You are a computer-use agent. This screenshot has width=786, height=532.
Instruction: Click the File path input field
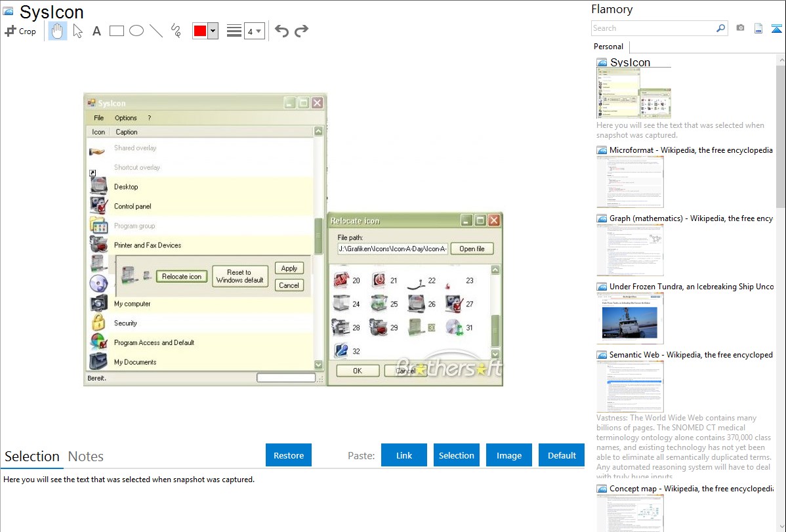(x=392, y=249)
